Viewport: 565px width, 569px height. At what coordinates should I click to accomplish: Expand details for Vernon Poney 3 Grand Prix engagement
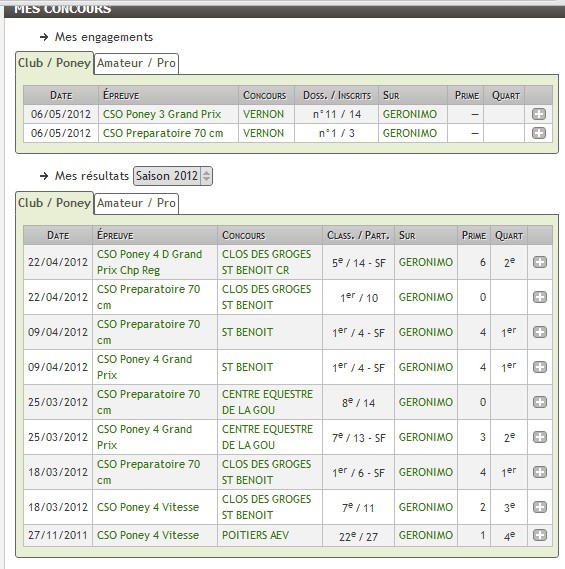[539, 114]
